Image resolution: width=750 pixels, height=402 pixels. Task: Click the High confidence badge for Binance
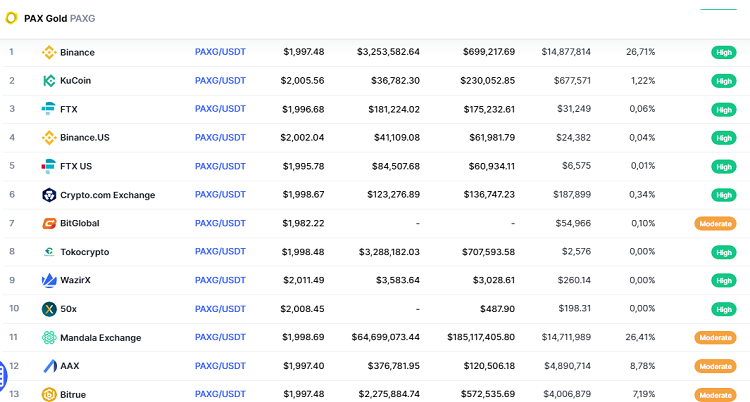pos(724,52)
